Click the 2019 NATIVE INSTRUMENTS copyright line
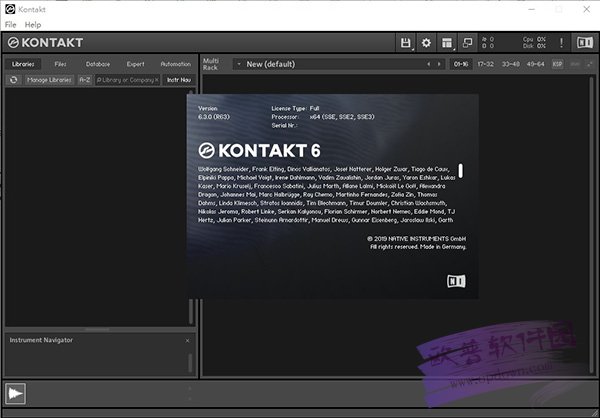600x418 pixels. coord(416,238)
